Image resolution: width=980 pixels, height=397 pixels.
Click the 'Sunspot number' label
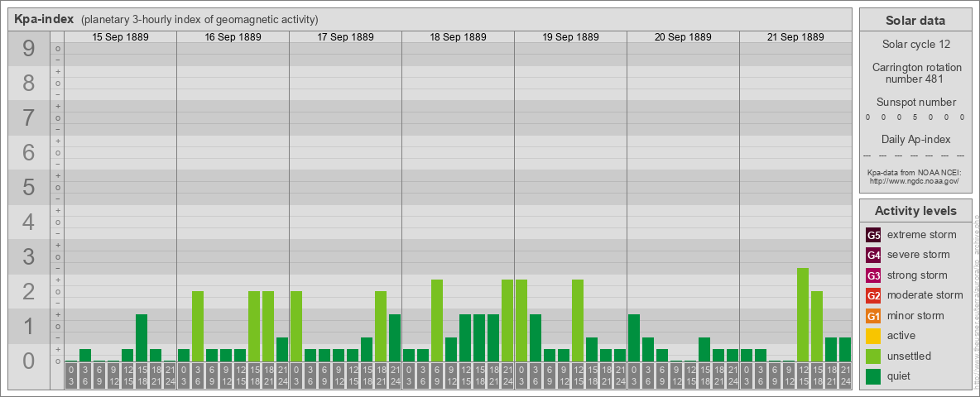coord(915,103)
